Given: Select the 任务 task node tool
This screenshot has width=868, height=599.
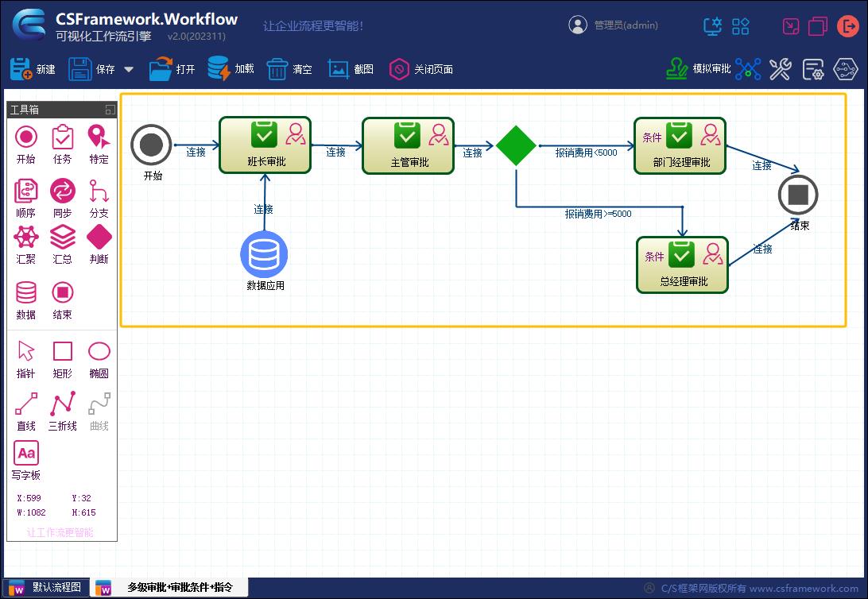Looking at the screenshot, I should (62, 137).
